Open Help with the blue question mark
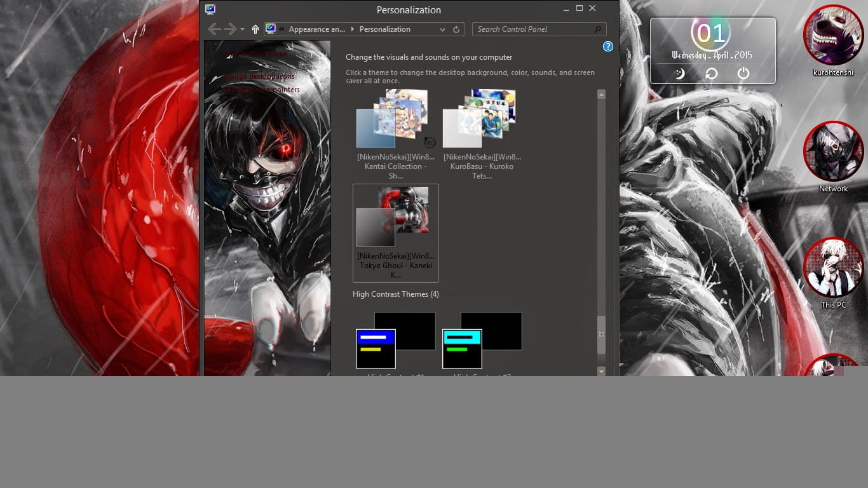 point(608,46)
